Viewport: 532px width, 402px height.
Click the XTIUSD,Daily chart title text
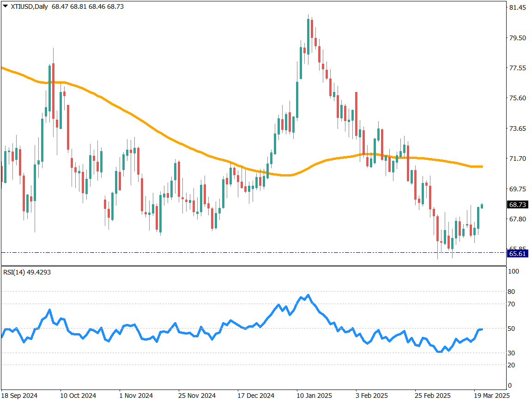click(30, 7)
